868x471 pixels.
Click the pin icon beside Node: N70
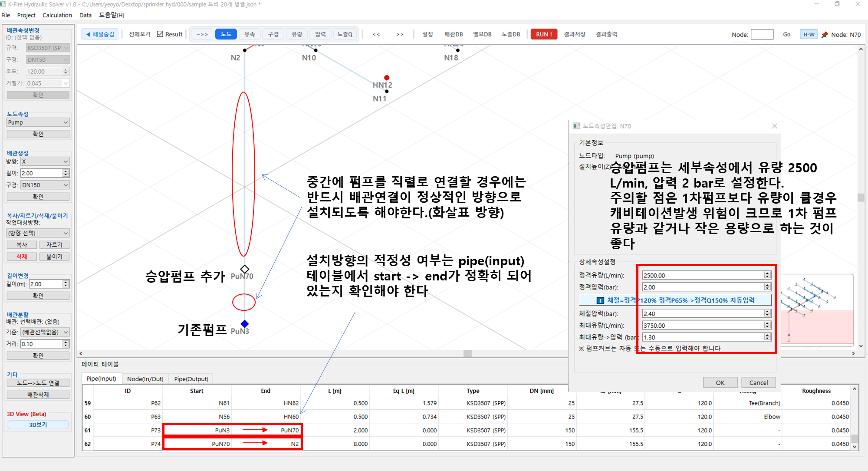point(825,35)
